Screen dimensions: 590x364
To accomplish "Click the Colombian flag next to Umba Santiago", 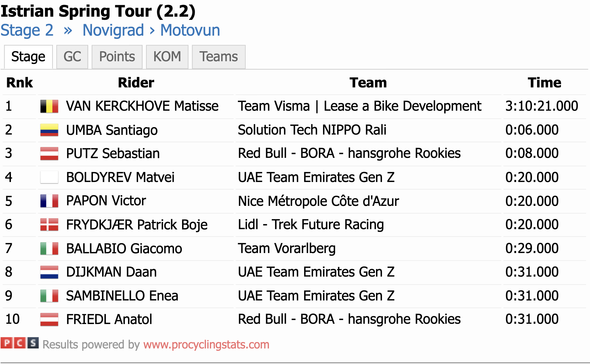I will tap(49, 130).
